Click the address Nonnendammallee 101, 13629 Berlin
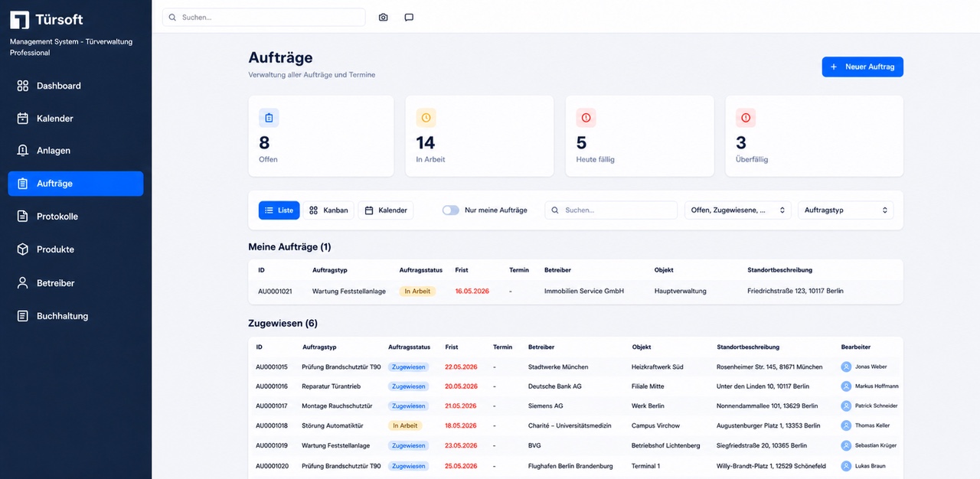The height and width of the screenshot is (479, 980). [767, 406]
